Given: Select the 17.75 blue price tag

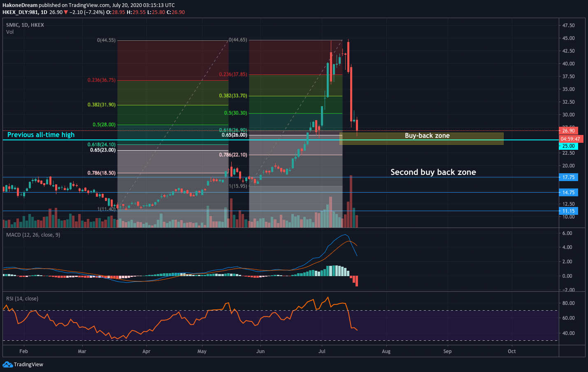Looking at the screenshot, I should click(x=568, y=177).
